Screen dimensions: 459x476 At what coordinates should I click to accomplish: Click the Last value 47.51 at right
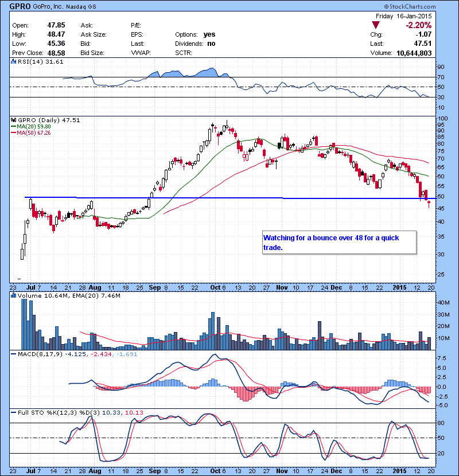point(422,44)
